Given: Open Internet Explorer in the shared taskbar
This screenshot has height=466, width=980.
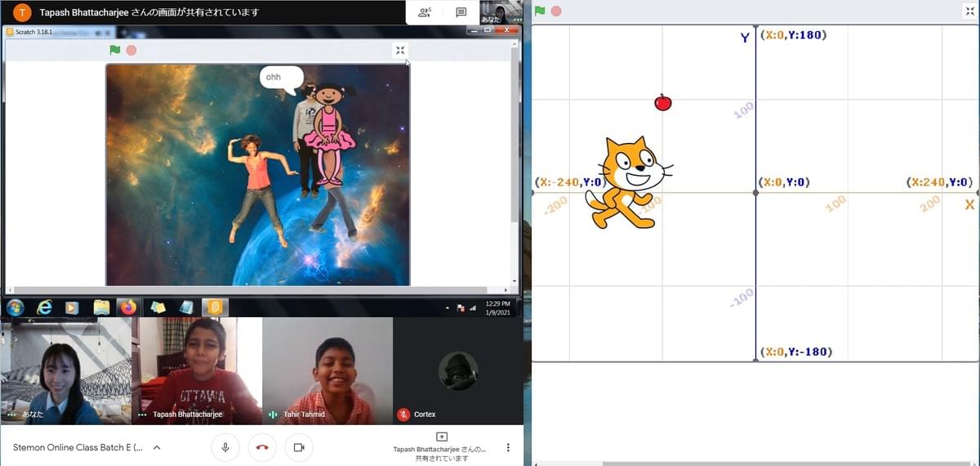Looking at the screenshot, I should click(x=44, y=307).
